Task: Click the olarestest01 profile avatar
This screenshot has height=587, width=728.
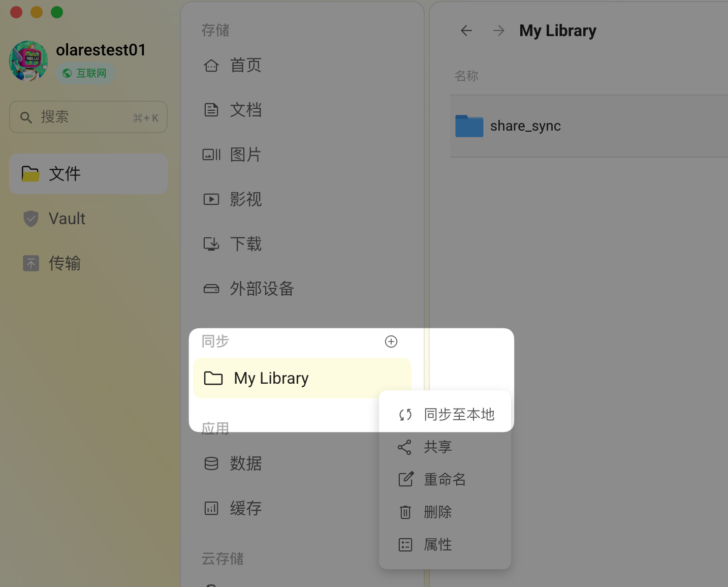Action: coord(28,61)
